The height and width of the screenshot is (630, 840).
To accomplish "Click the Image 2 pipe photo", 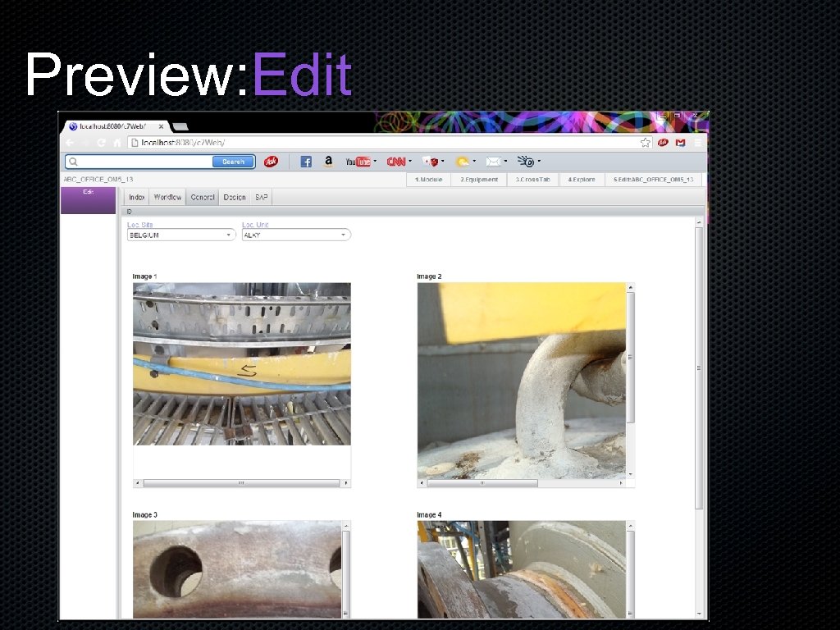I will point(521,381).
